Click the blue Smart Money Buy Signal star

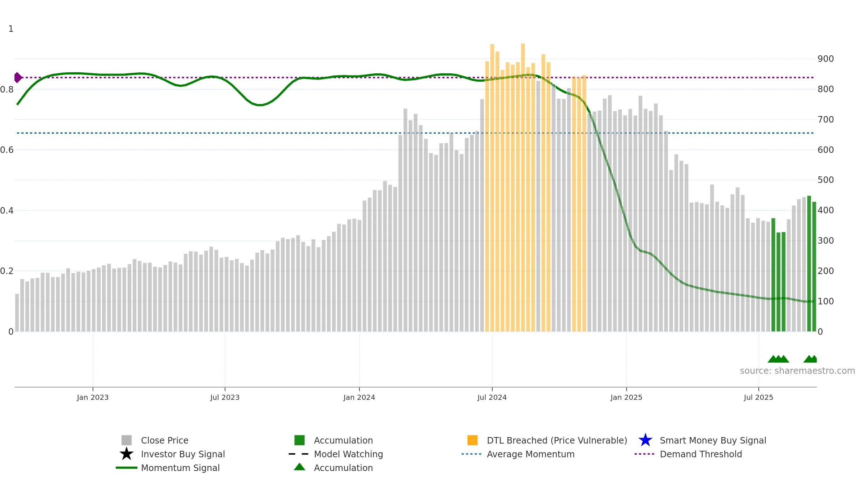(x=645, y=440)
